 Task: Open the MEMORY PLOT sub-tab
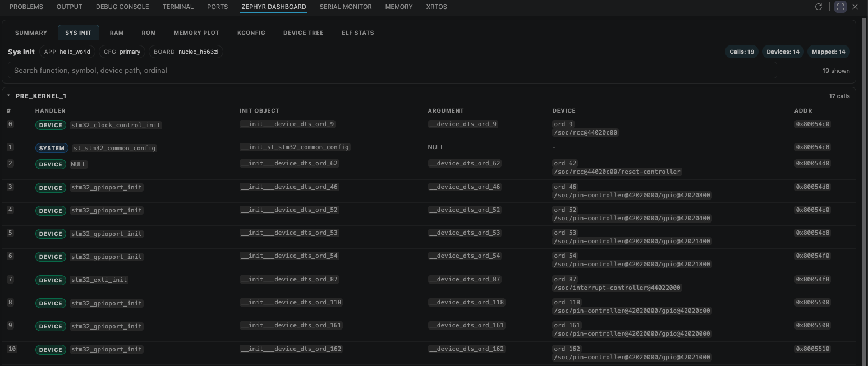pyautogui.click(x=196, y=33)
